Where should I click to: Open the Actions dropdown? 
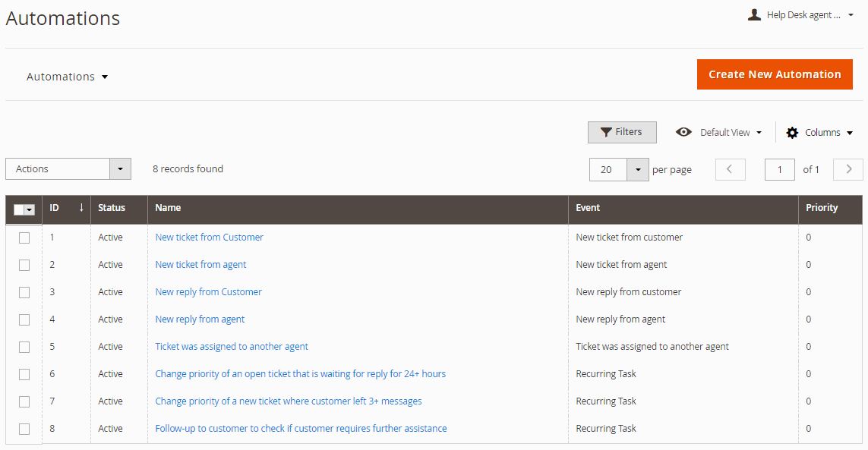tap(68, 169)
